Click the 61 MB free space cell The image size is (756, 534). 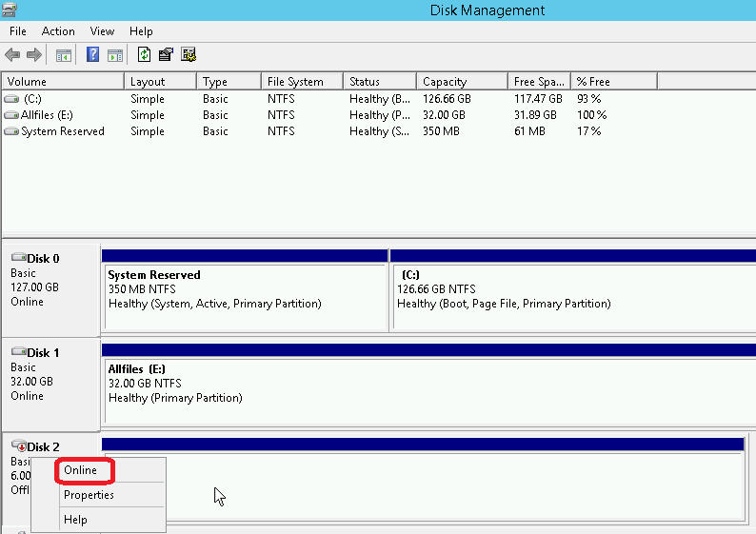point(529,131)
